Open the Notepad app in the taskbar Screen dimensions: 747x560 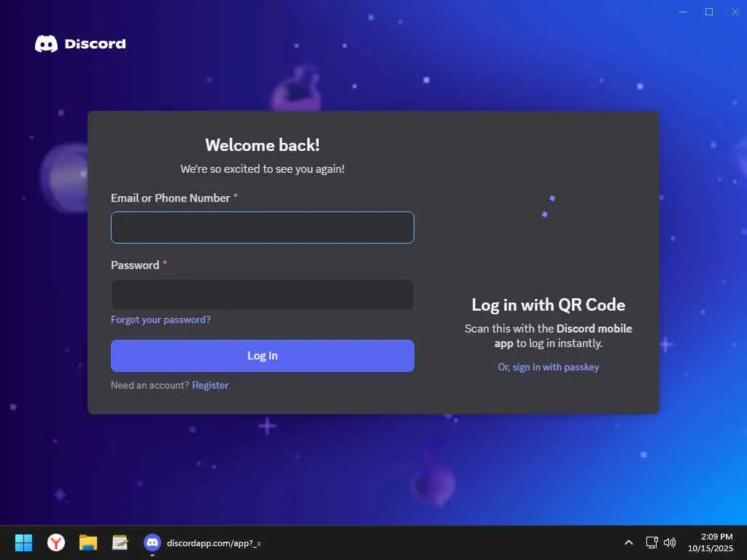120,542
